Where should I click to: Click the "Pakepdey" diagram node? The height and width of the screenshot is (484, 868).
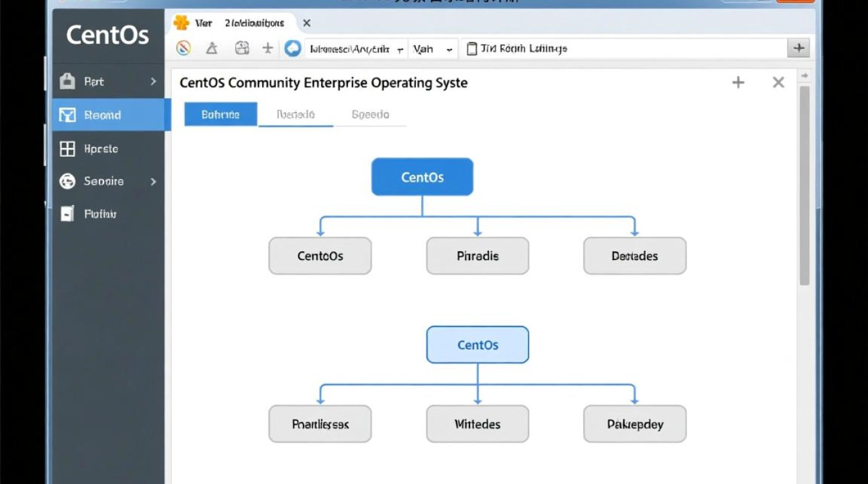click(635, 424)
